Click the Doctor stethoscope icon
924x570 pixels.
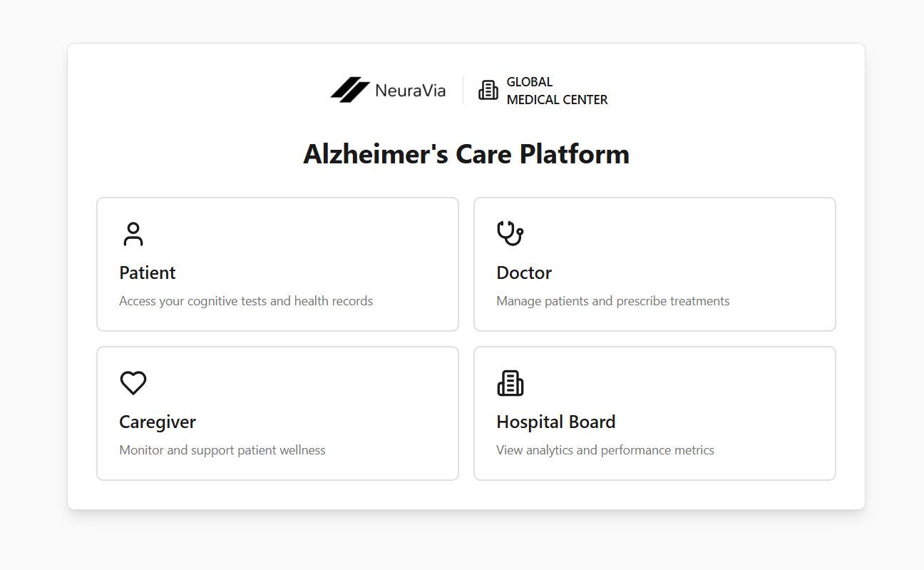tap(510, 233)
